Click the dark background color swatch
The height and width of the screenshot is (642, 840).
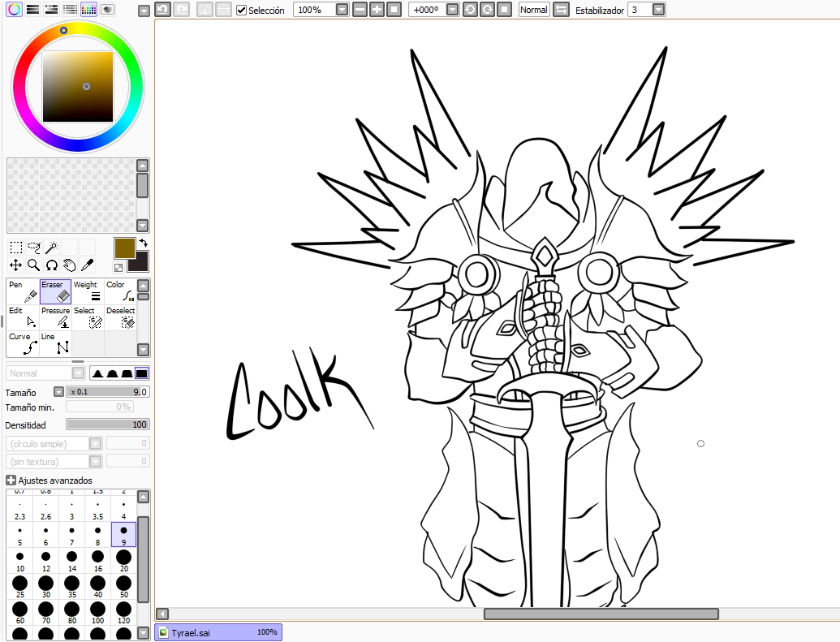point(142,265)
